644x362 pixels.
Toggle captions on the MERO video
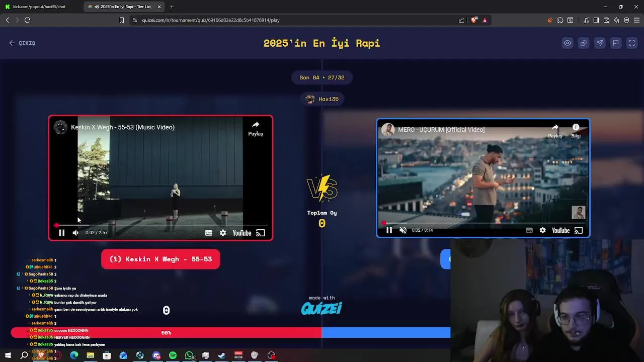tap(529, 230)
